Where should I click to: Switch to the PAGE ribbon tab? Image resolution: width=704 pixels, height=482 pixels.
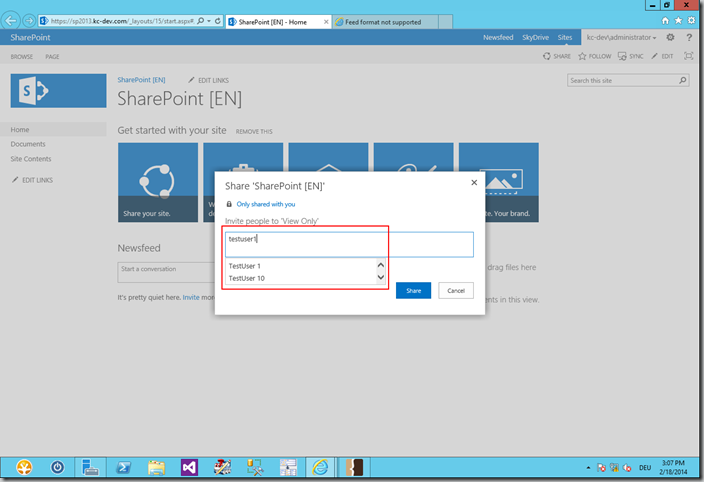click(x=52, y=57)
